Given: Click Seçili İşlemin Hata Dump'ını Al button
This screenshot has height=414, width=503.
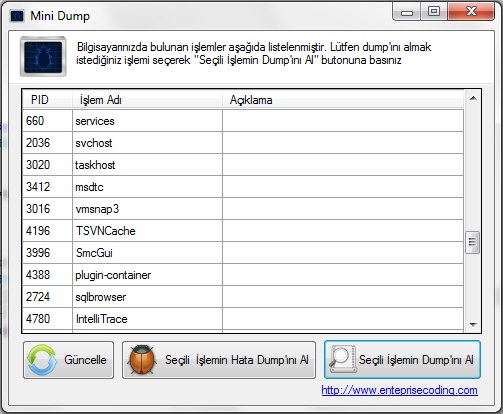Looking at the screenshot, I should click(219, 360).
